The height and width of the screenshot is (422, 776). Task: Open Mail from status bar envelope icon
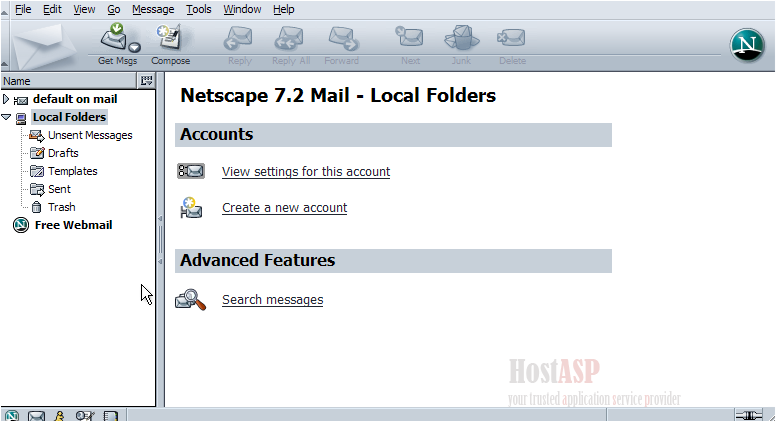click(36, 416)
